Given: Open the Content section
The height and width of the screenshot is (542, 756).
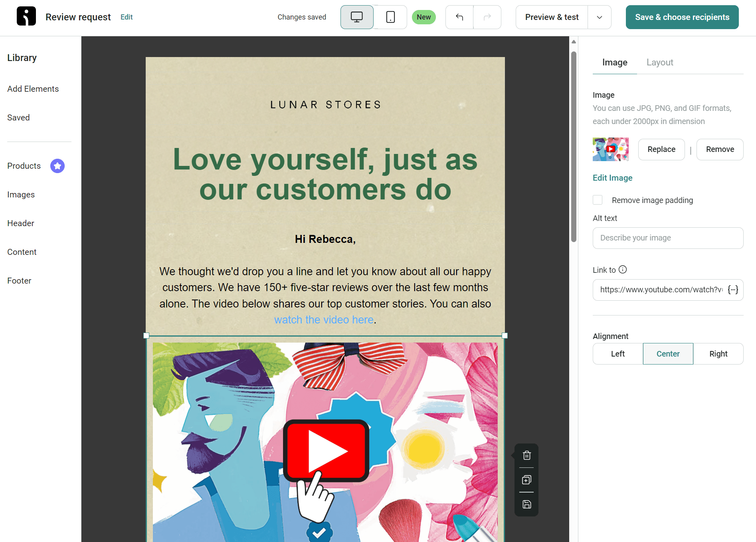Looking at the screenshot, I should [22, 252].
